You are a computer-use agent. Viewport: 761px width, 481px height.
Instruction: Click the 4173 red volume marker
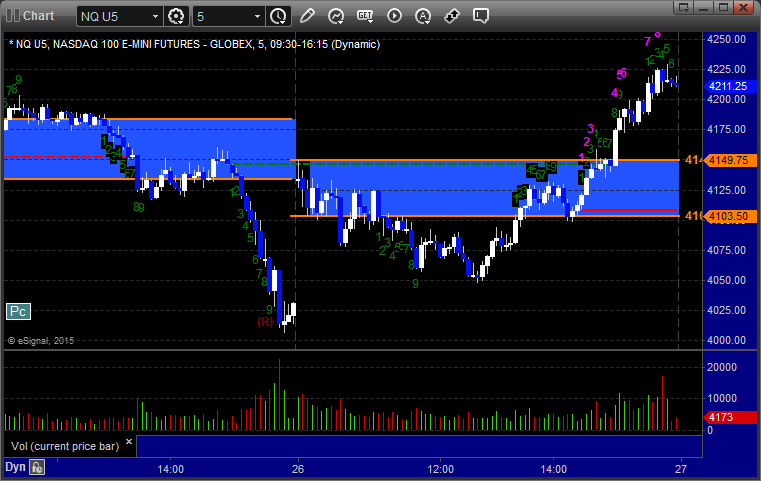(x=729, y=417)
